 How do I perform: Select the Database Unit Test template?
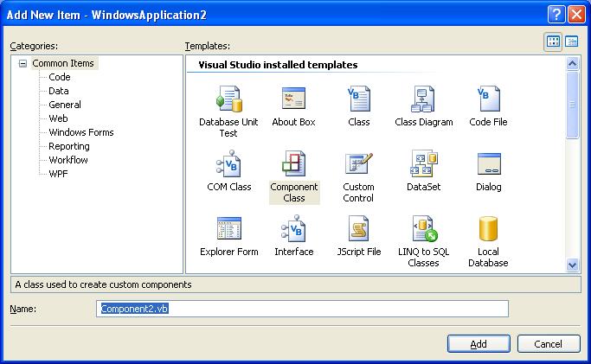(228, 112)
